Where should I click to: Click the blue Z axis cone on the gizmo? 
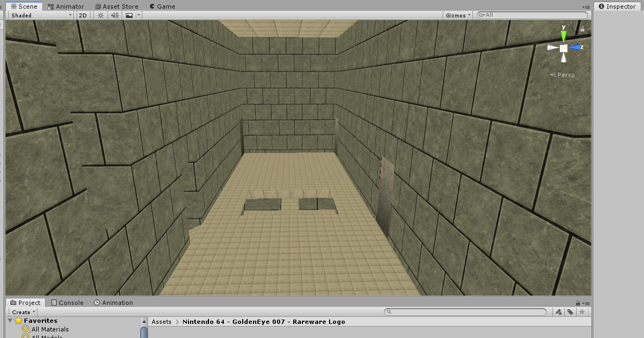click(x=575, y=48)
